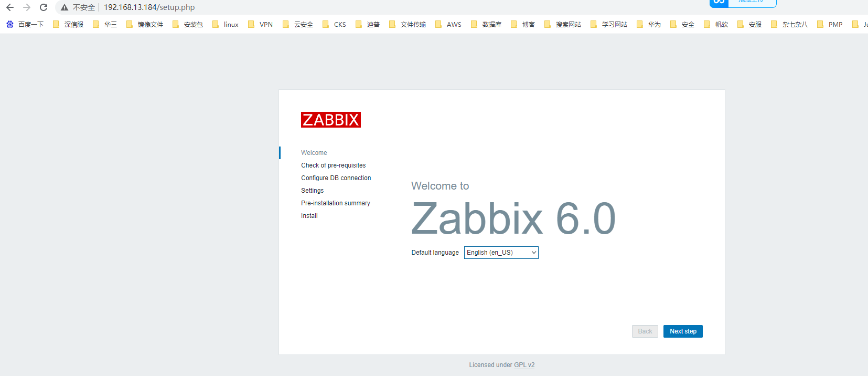The image size is (868, 376).
Task: Select Configure DB connection step
Action: pos(336,178)
